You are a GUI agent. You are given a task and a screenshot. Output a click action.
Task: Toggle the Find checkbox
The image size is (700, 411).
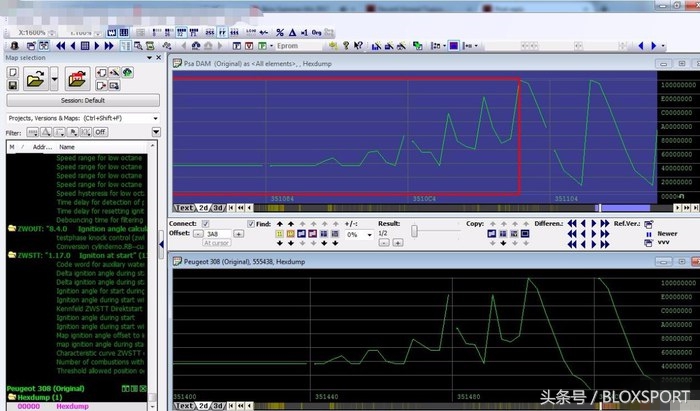(x=252, y=223)
